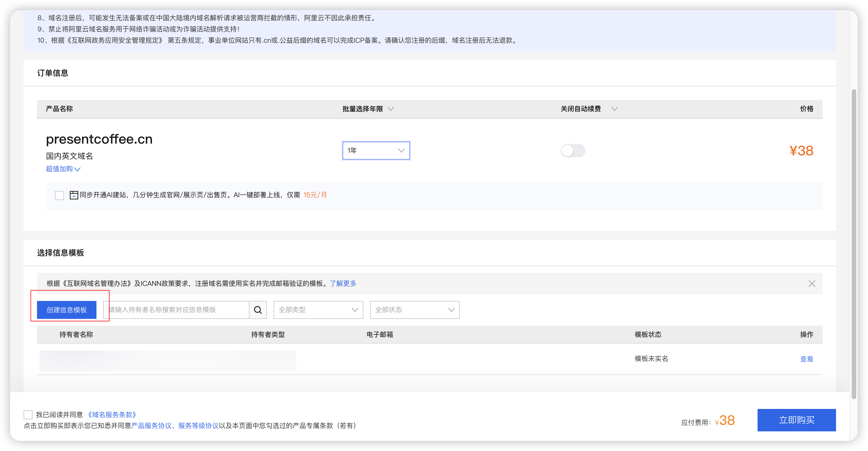Image resolution: width=868 pixels, height=451 pixels.
Task: Toggle the auto-renewal switch for presentcoffee.cn
Action: click(573, 151)
